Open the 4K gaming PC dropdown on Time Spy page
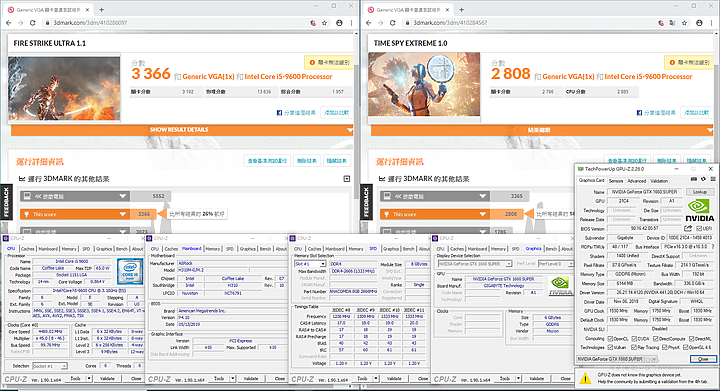This screenshot has width=720, height=391. point(435,196)
